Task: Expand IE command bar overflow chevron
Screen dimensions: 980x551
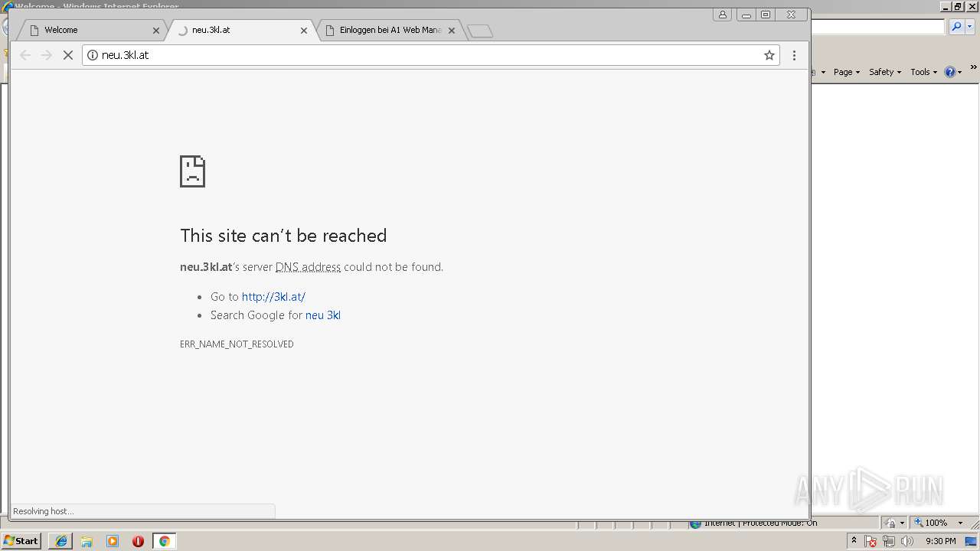Action: coord(973,68)
